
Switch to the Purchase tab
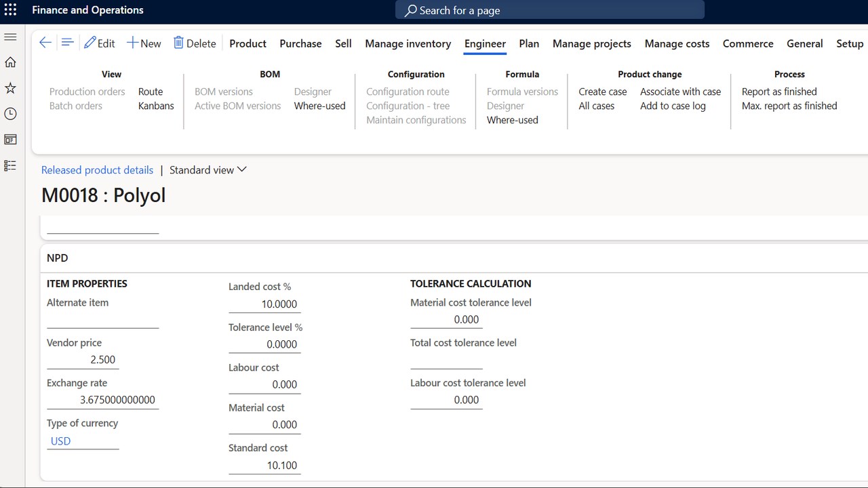coord(300,43)
